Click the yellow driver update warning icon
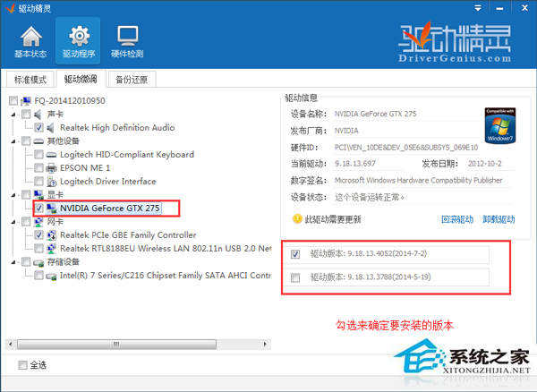The height and width of the screenshot is (392, 537). [x=297, y=218]
